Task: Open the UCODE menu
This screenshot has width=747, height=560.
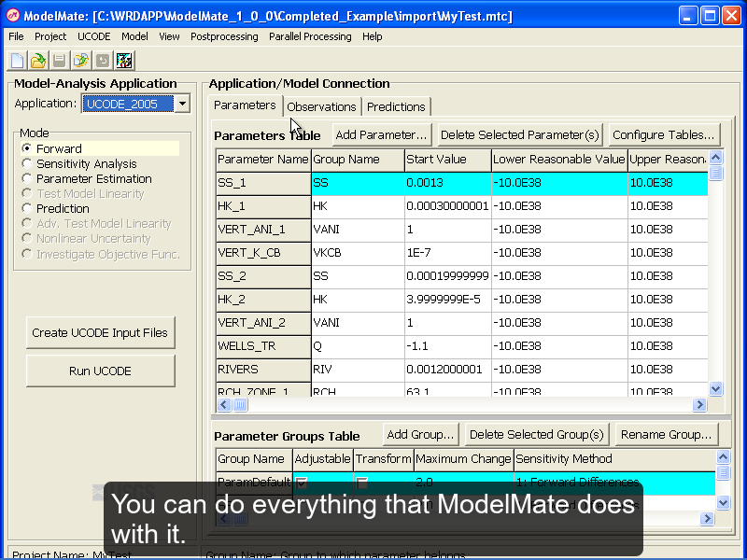Action: point(94,36)
